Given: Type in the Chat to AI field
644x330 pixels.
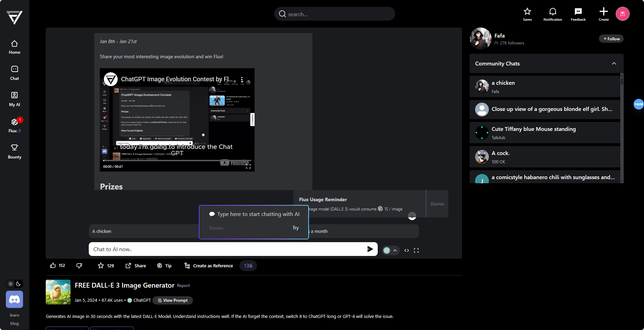Looking at the screenshot, I should pyautogui.click(x=227, y=249).
